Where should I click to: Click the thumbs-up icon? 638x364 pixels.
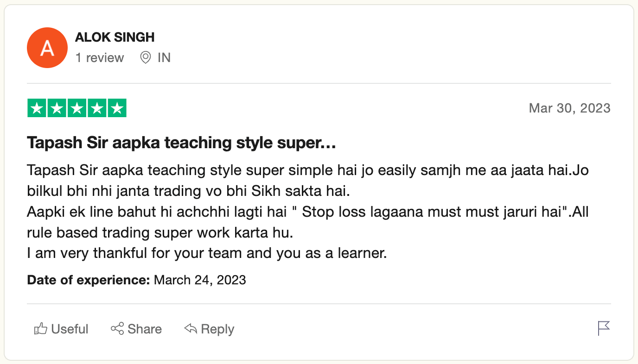tap(41, 329)
